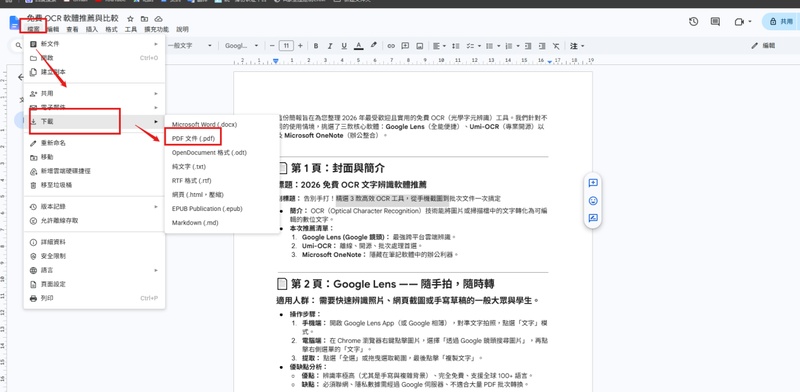Open the dropdown arrow next to Meet camera
Viewport: 800px width, 392px height.
point(750,21)
